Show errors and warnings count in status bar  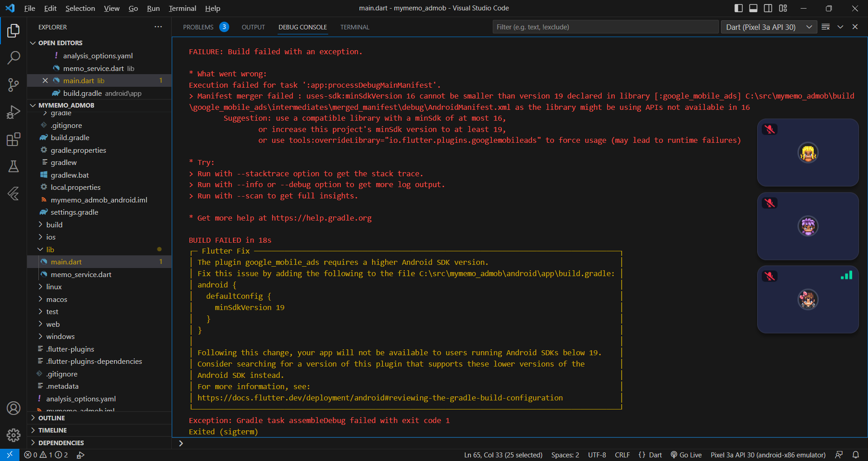click(46, 455)
